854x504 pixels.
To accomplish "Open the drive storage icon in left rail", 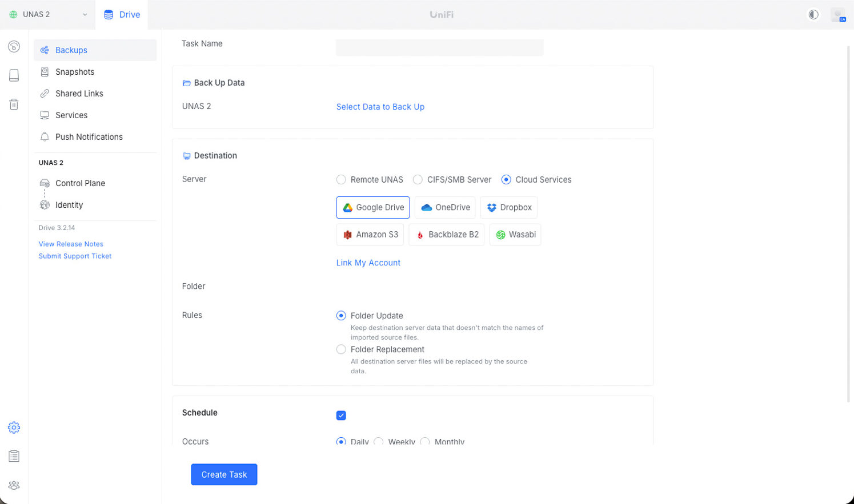I will point(14,75).
